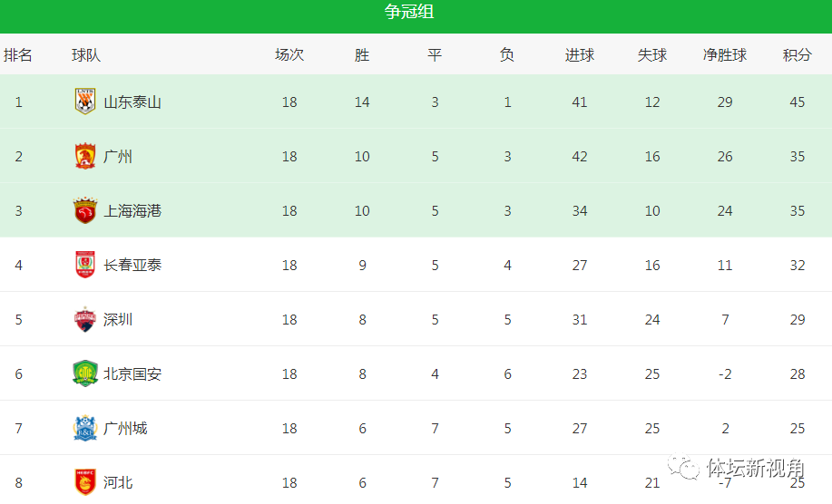Click the 球队 column header
Viewport: 832px width, 504px height.
point(86,54)
